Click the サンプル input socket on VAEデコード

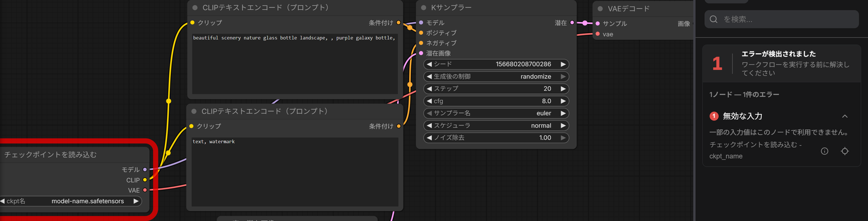598,23
